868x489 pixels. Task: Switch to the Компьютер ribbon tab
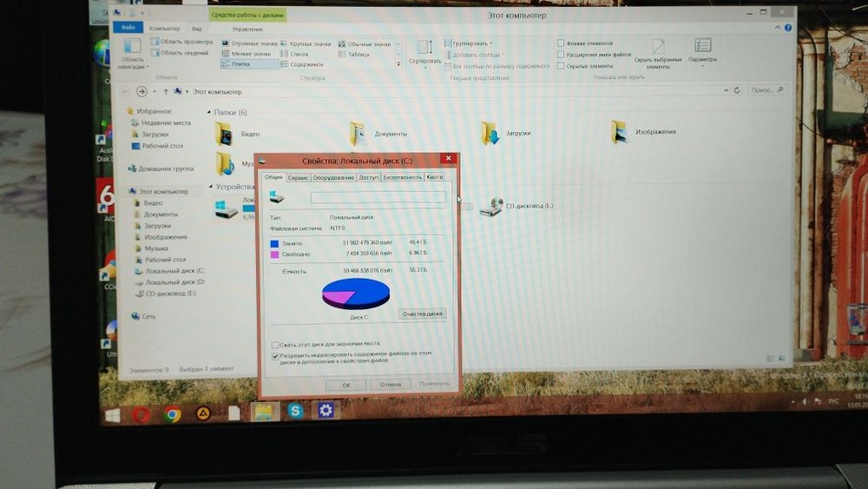(x=164, y=29)
